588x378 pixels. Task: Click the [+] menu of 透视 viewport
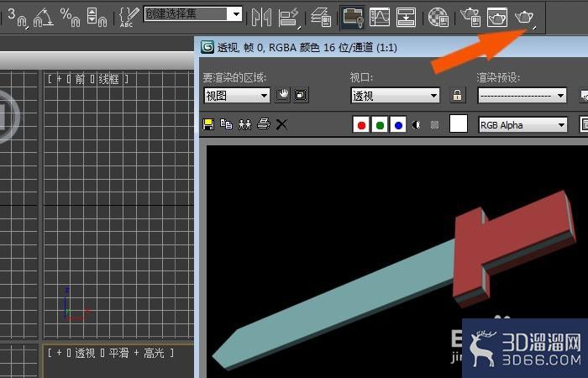coord(60,353)
